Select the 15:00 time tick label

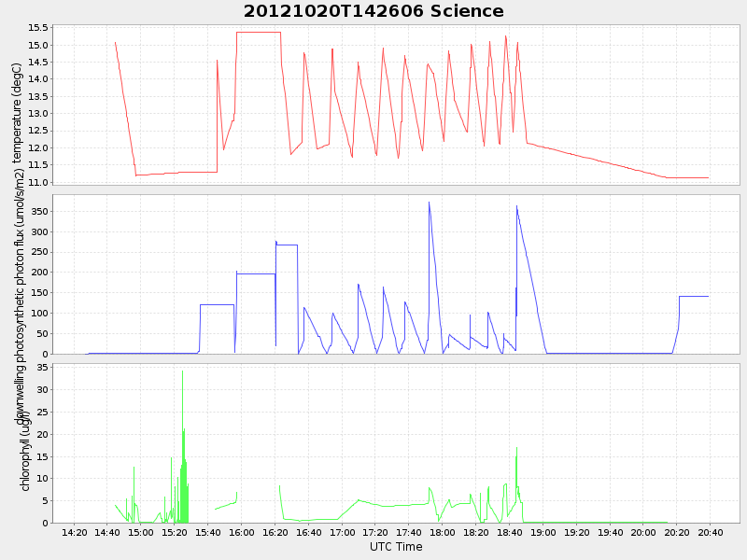141,532
